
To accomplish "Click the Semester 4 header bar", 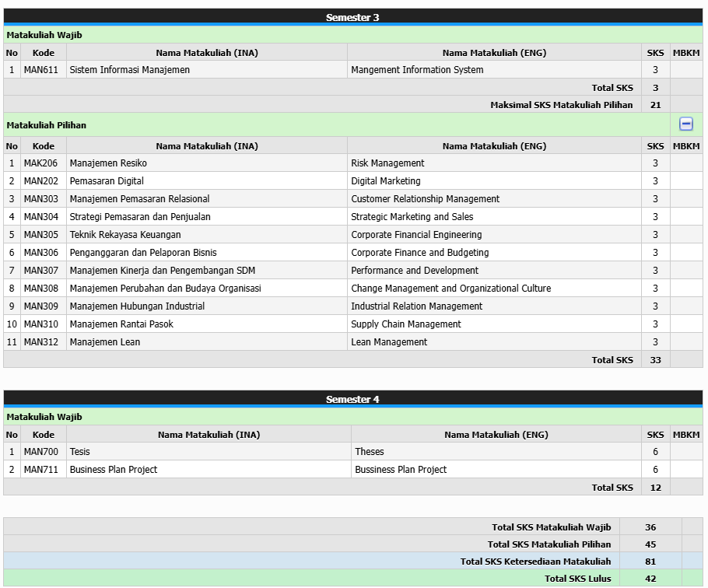I will [353, 399].
